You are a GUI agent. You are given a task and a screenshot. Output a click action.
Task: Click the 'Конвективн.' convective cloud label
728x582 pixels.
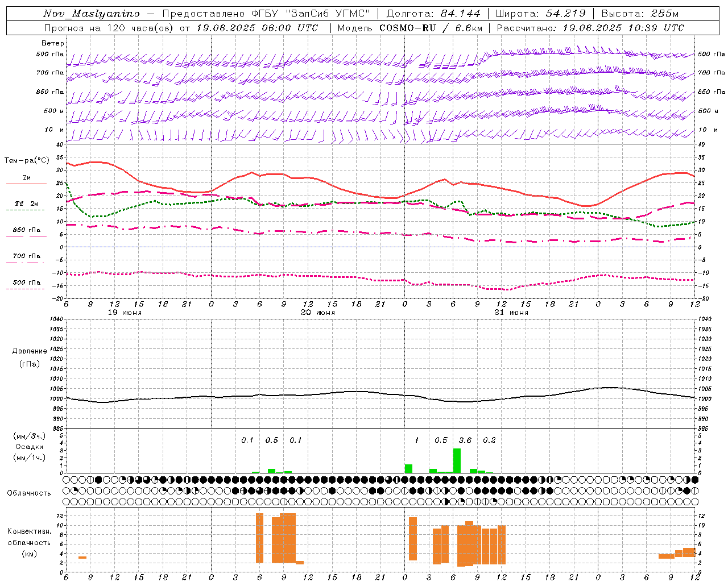click(30, 531)
